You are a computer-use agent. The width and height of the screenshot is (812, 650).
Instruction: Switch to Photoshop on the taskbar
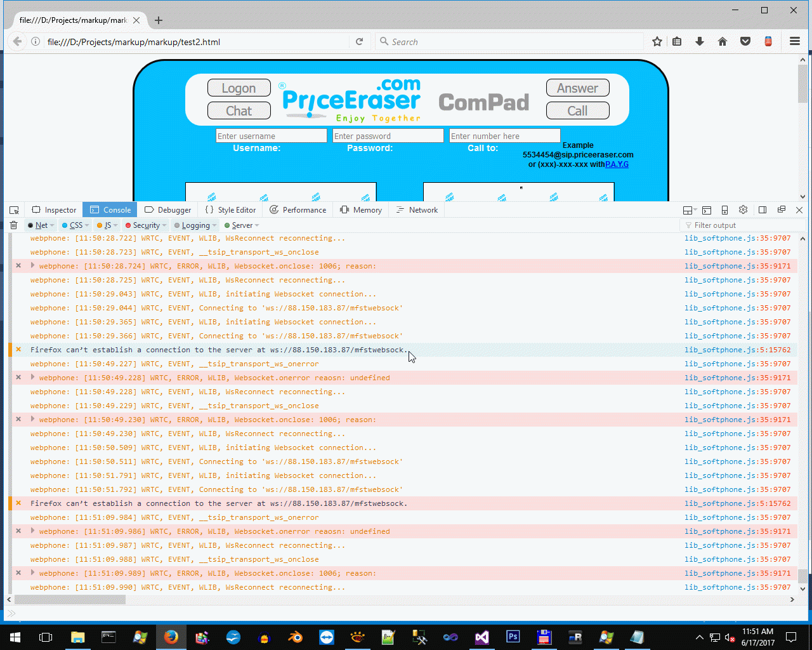(513, 637)
